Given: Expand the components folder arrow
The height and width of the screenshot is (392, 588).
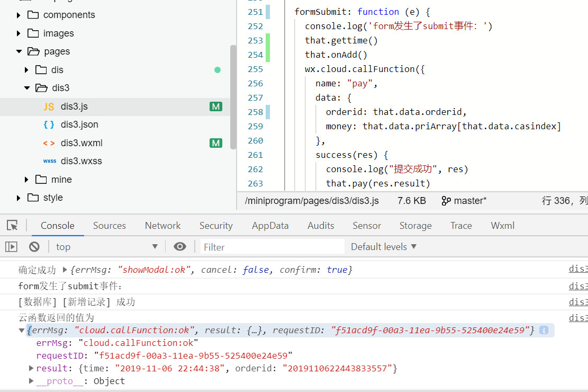Looking at the screenshot, I should point(19,15).
